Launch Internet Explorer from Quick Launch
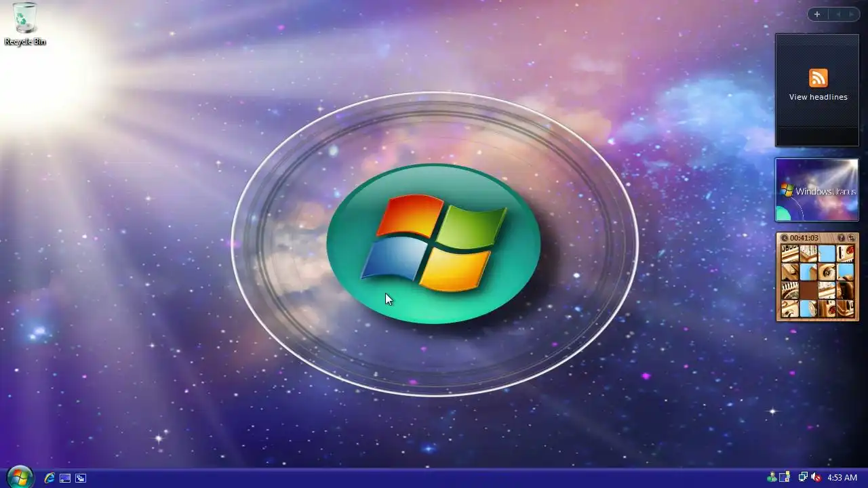 coord(50,478)
